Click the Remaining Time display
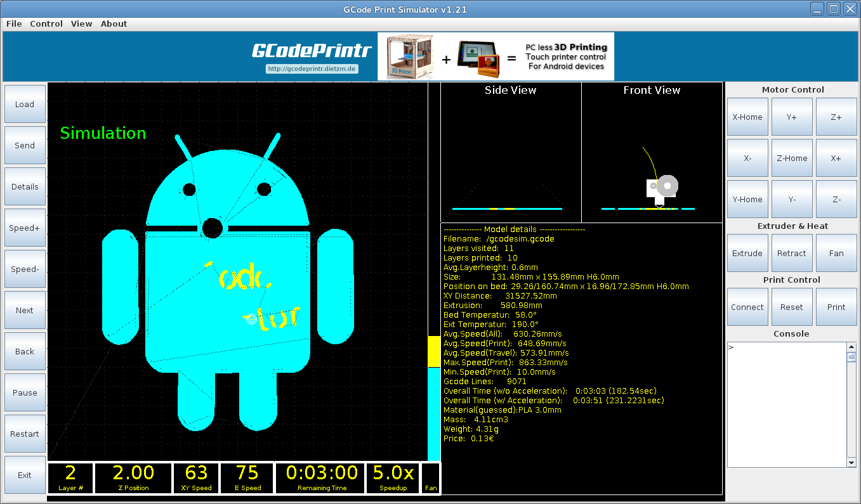 [x=322, y=478]
